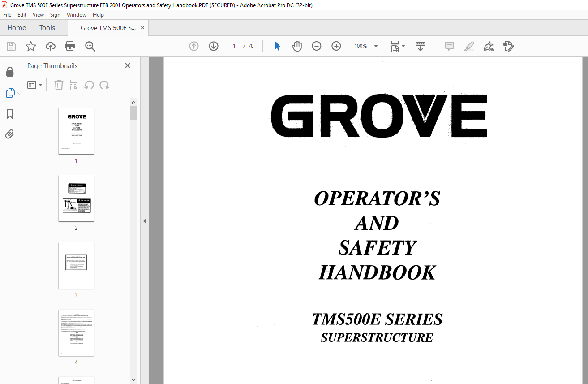588x384 pixels.
Task: Open the File menu
Action: [7, 15]
